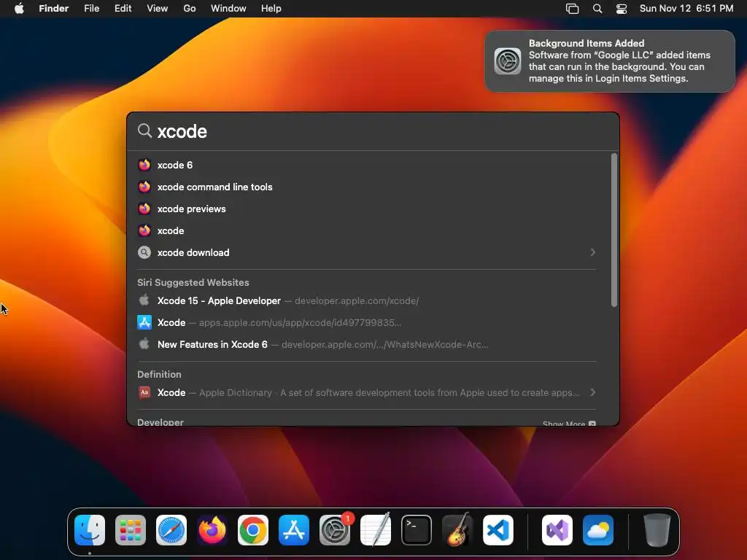Open TextEdit from the Dock
This screenshot has height=560, width=747.
click(376, 530)
